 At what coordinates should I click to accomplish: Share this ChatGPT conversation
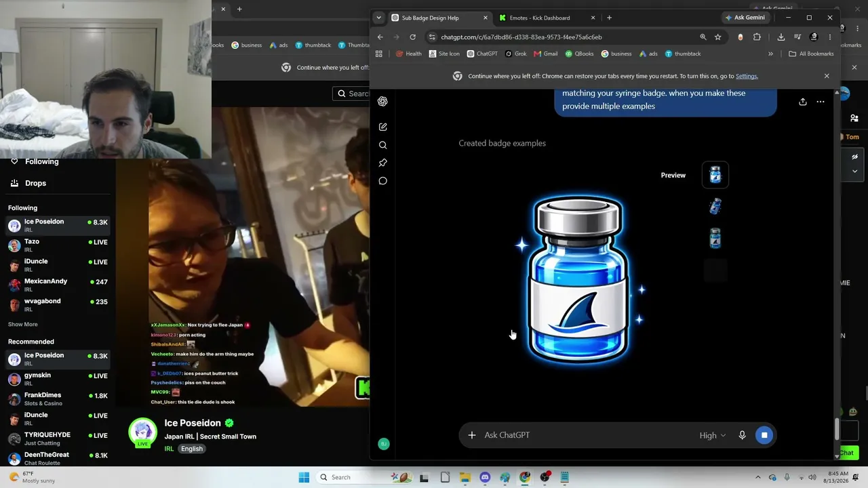tap(802, 102)
